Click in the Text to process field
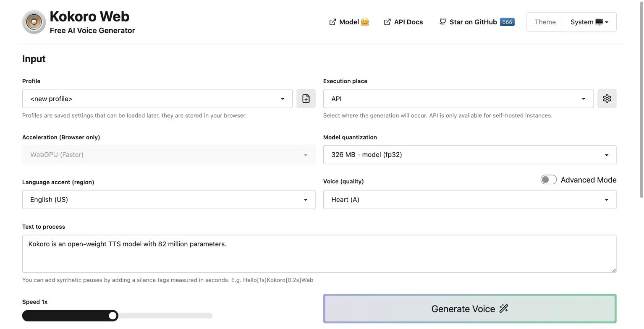The image size is (644, 329). [x=319, y=254]
